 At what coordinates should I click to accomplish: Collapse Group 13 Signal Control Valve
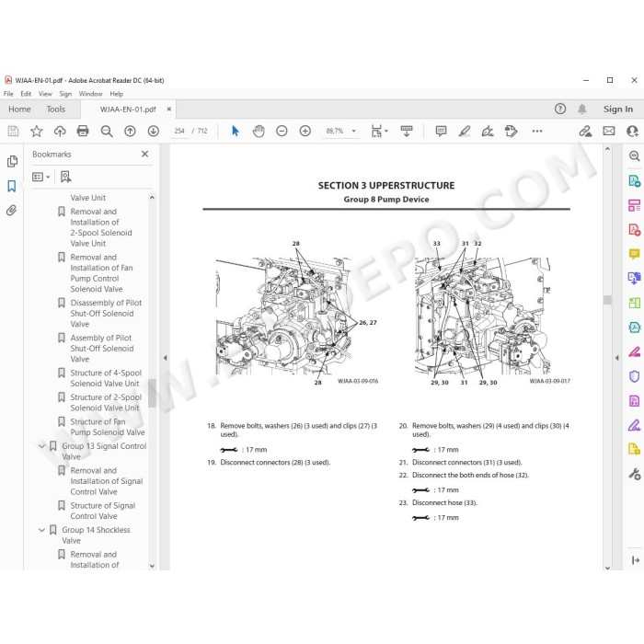(x=41, y=446)
